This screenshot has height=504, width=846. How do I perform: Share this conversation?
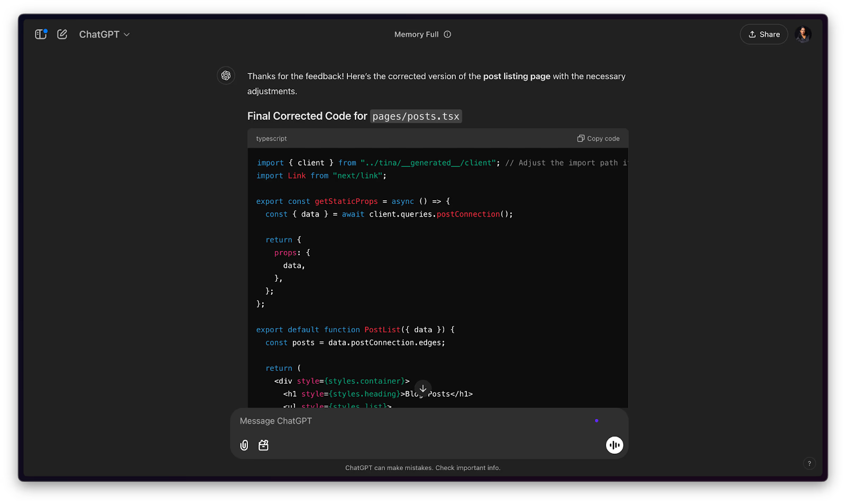[x=764, y=34]
